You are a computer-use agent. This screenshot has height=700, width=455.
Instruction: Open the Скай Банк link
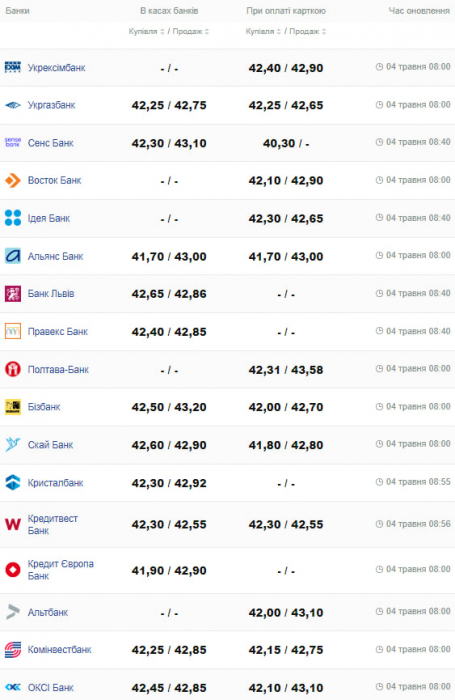(x=50, y=445)
